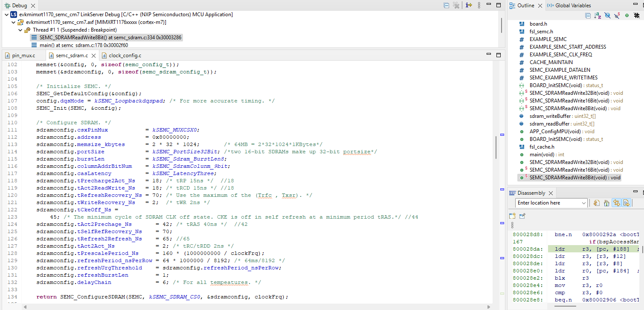Screen dimensions: 644x310
Task: Toggle Link with Active Debug Context in Disassembly
Action: tap(616, 203)
